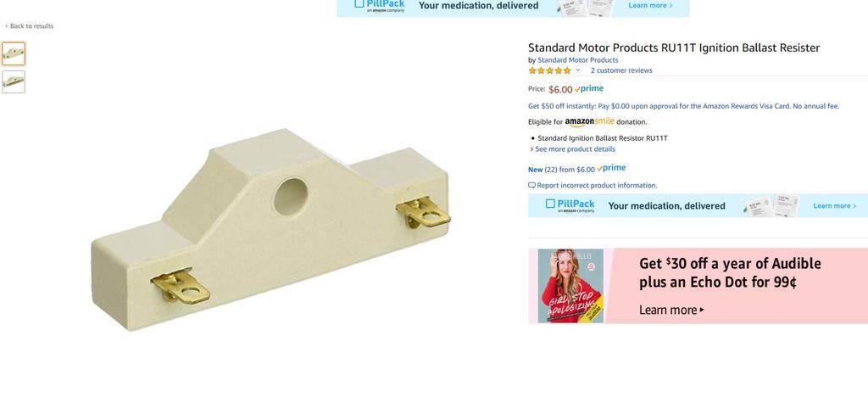Click Learn more on top PillPack banner
Image resolution: width=868 pixels, height=414 pixels.
pyautogui.click(x=650, y=6)
